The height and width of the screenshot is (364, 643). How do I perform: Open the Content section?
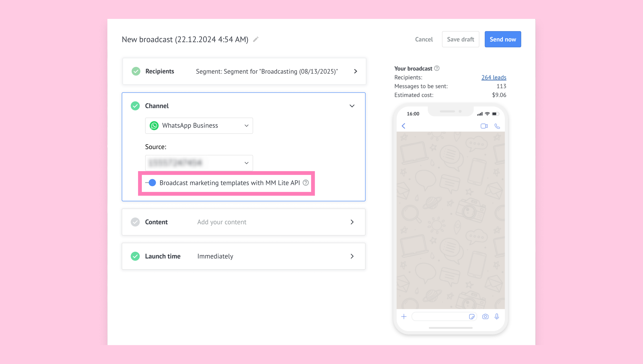click(x=352, y=222)
